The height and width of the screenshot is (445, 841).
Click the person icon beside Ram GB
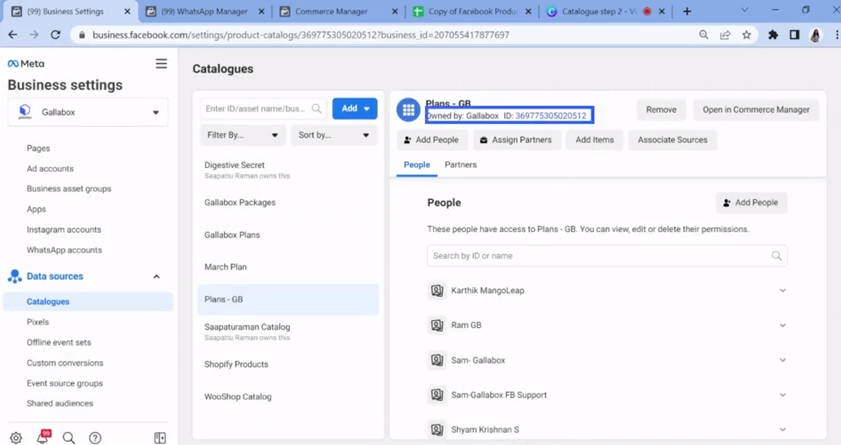click(437, 325)
